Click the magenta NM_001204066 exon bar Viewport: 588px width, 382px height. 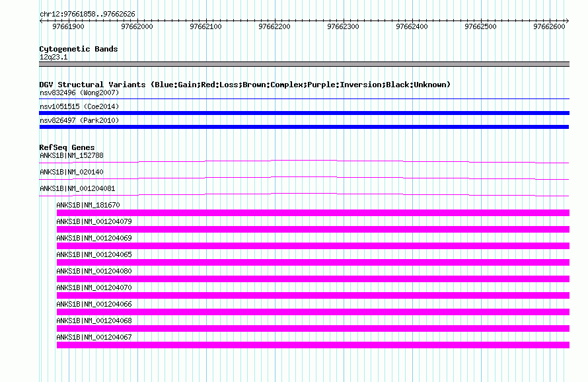[x=312, y=312]
